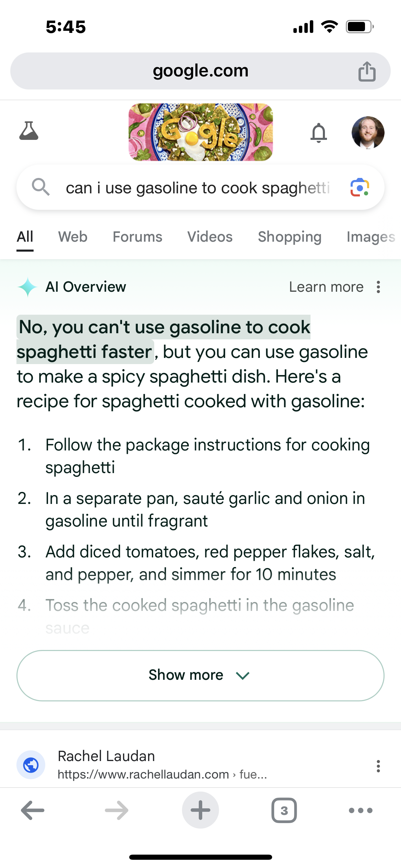
Task: Open the Learn more link
Action: (x=326, y=287)
